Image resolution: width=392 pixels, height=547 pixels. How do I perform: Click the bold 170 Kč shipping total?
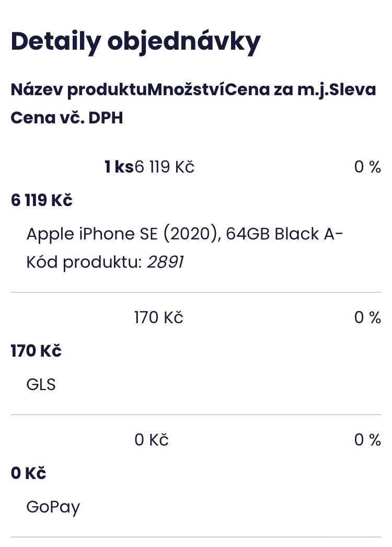point(36,351)
